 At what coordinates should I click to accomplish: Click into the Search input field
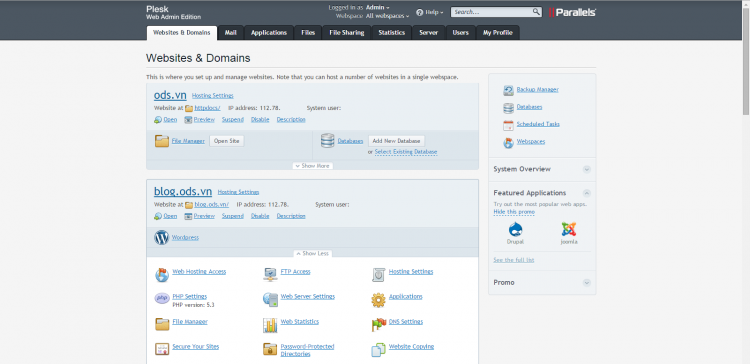click(492, 12)
